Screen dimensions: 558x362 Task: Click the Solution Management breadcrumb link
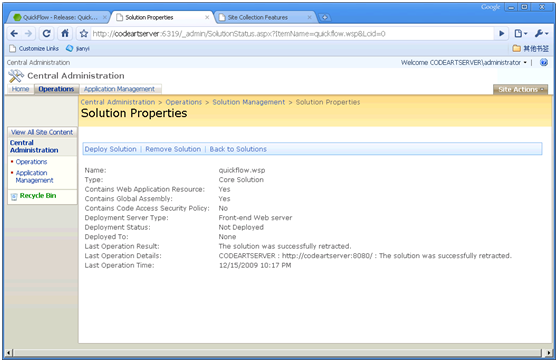249,102
